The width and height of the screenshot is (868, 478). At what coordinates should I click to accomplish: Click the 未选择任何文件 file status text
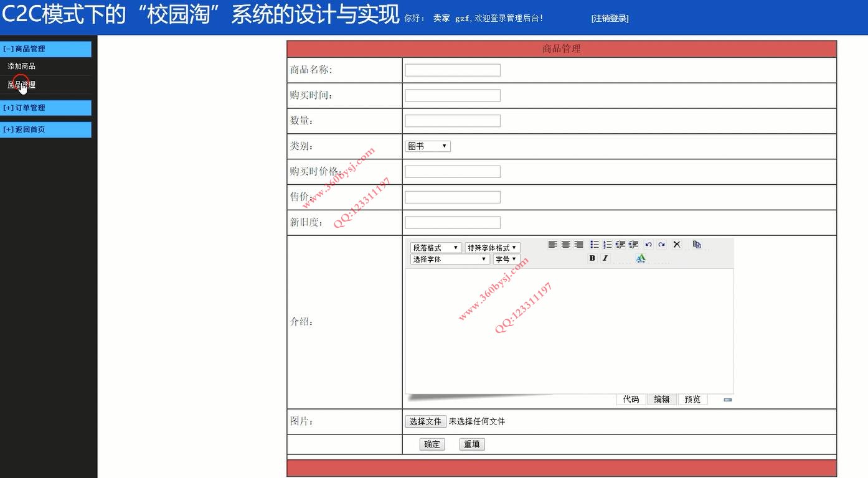(477, 421)
